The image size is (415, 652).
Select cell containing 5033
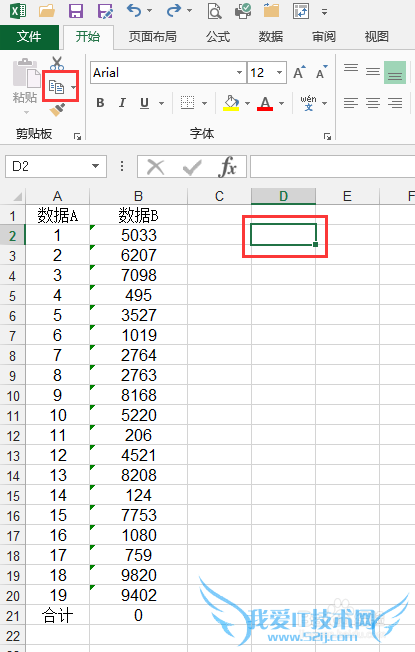coord(138,235)
